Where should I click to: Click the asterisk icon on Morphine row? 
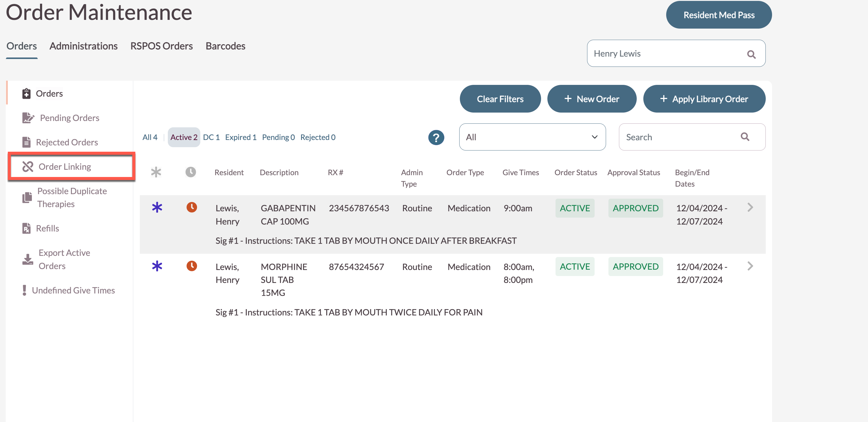[x=157, y=266]
